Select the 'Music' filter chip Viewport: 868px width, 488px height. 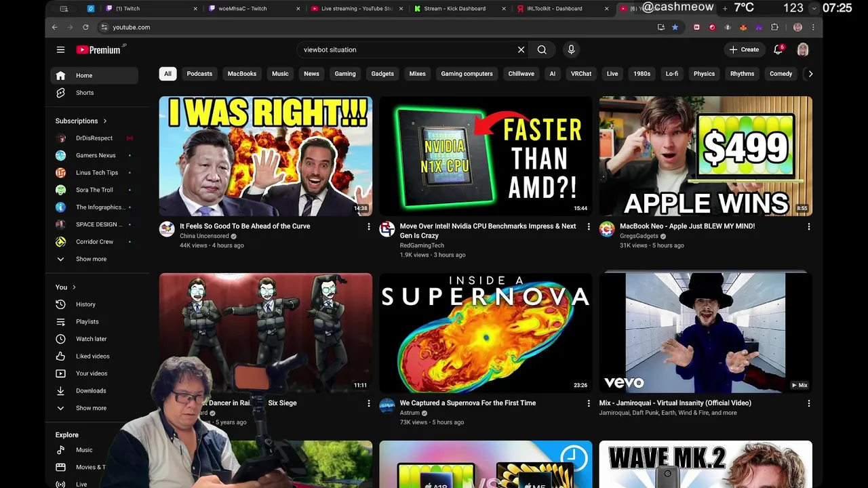(280, 74)
